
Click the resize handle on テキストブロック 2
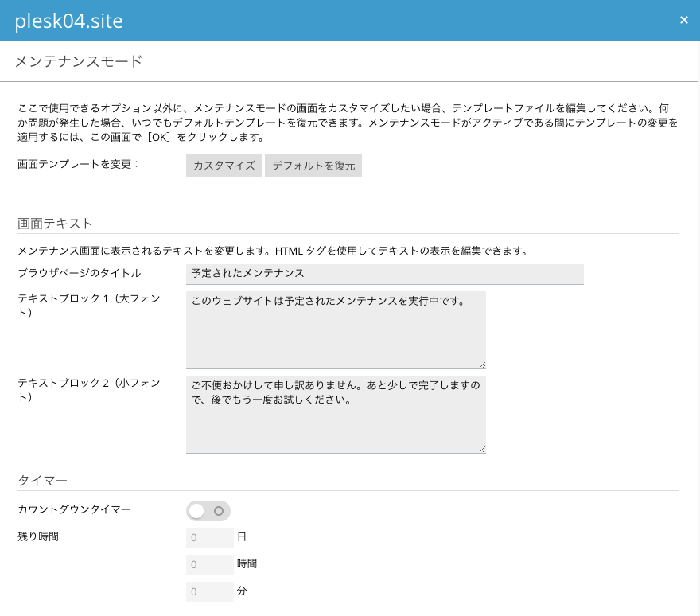click(482, 448)
